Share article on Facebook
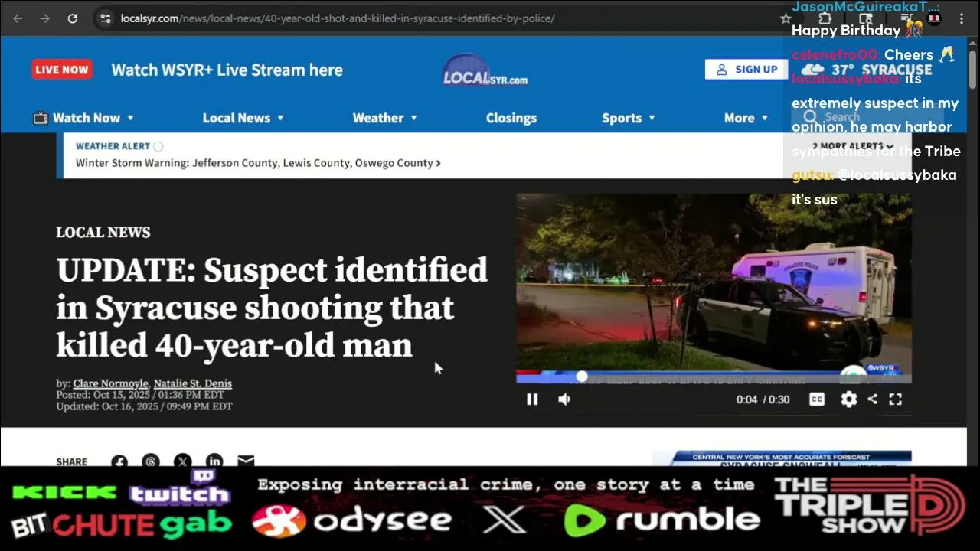Image resolution: width=980 pixels, height=551 pixels. pyautogui.click(x=119, y=462)
